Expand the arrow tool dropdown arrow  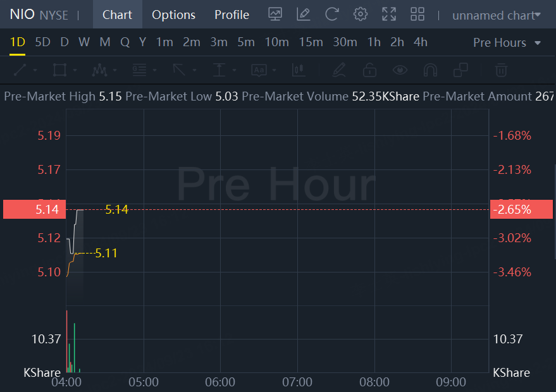click(195, 70)
